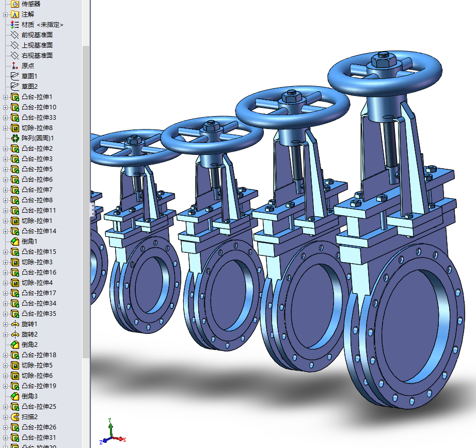The height and width of the screenshot is (448, 476).
Task: Click the 切除-拉伸3 cut icon
Action: pyautogui.click(x=14, y=262)
